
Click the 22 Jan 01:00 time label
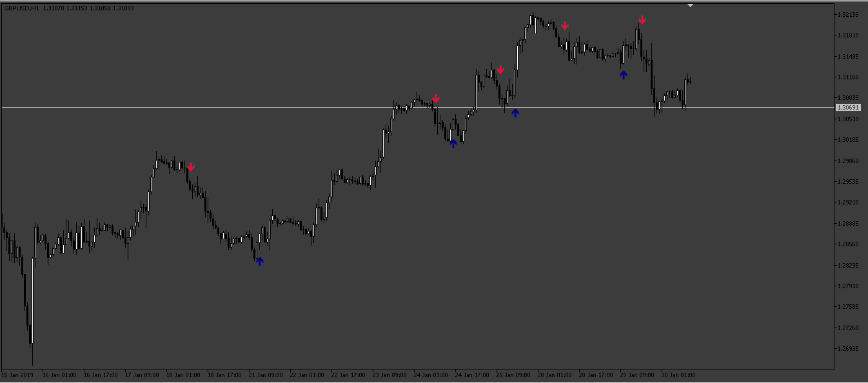point(307,375)
